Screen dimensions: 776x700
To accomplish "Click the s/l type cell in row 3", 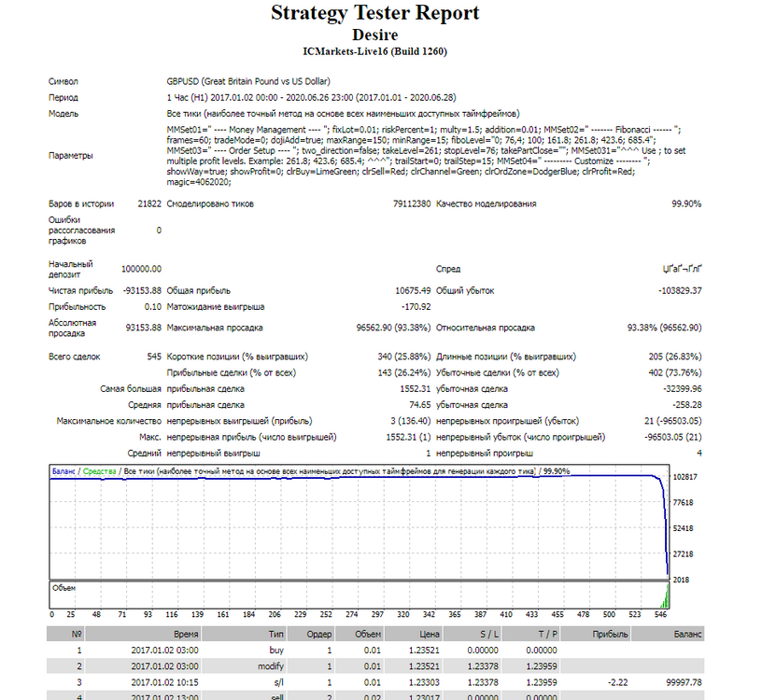I will [278, 682].
